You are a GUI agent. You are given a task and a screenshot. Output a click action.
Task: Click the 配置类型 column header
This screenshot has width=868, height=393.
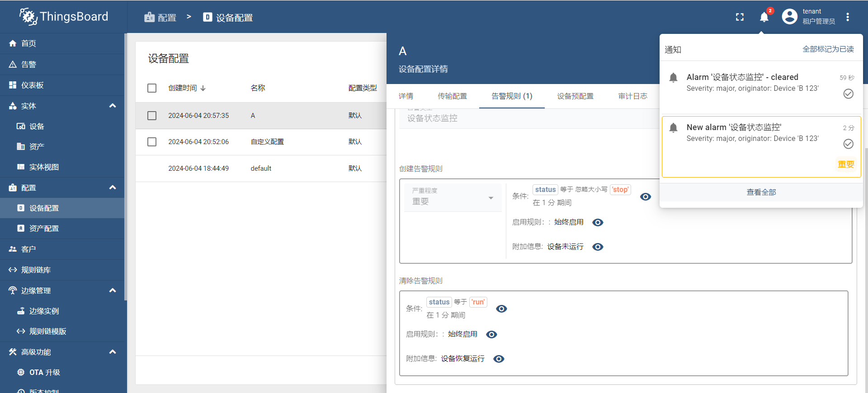363,88
